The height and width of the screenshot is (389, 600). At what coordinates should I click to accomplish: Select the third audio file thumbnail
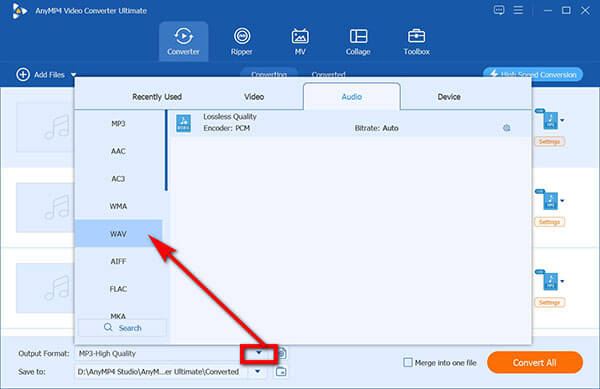tap(45, 288)
